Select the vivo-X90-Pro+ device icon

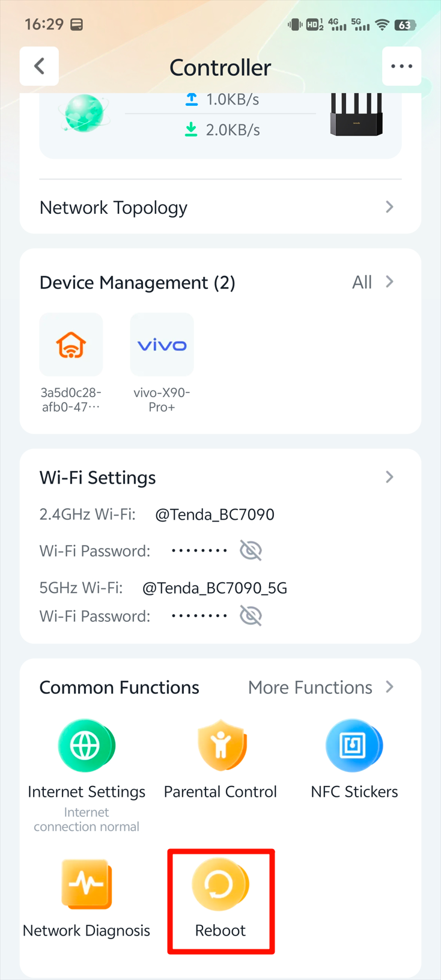(x=162, y=344)
